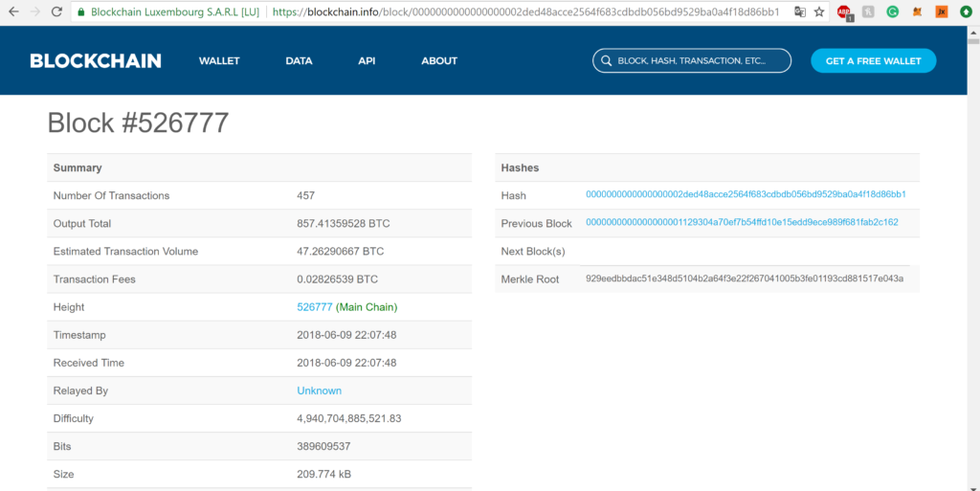Focus the block, hash, transaction search field

pos(699,61)
